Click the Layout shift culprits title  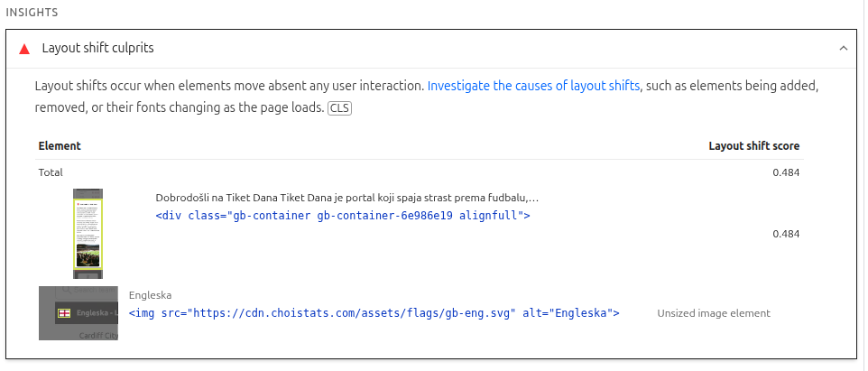[x=98, y=48]
